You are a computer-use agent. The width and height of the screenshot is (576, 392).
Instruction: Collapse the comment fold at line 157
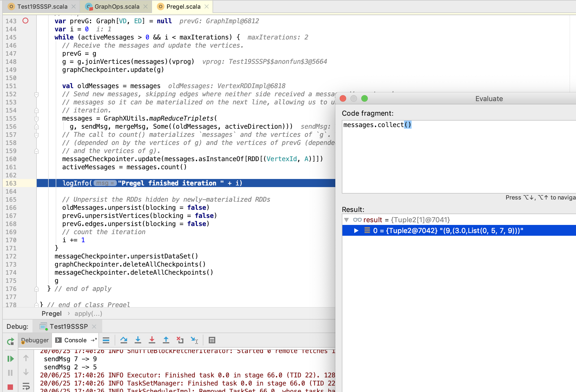37,135
